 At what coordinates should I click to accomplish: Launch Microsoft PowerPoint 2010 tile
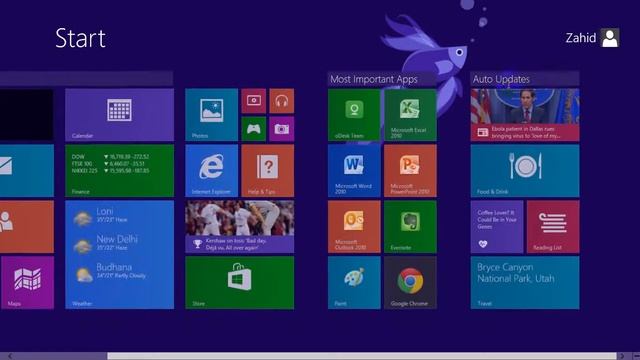pos(410,171)
